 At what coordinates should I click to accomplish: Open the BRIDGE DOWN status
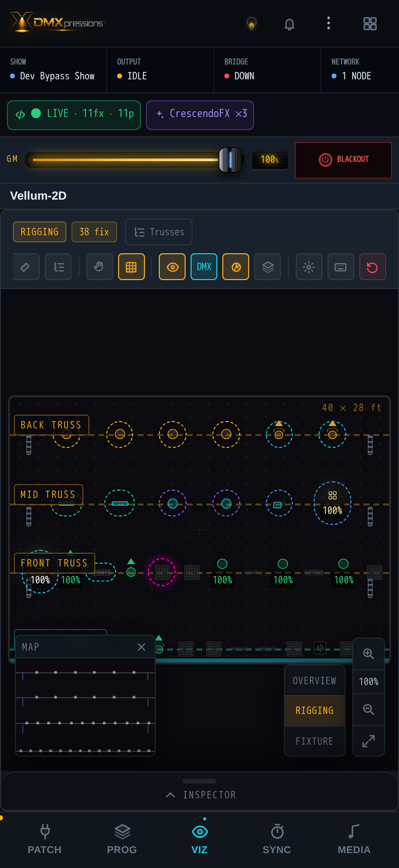267,70
